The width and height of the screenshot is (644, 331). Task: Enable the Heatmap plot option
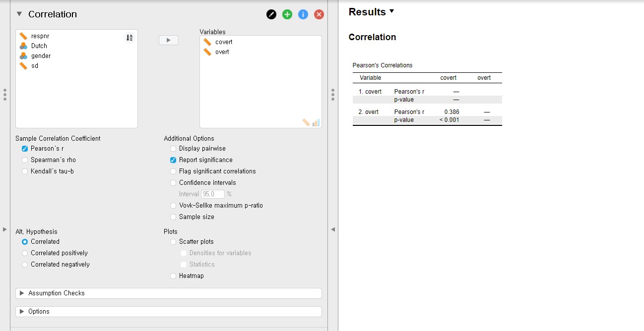point(173,276)
